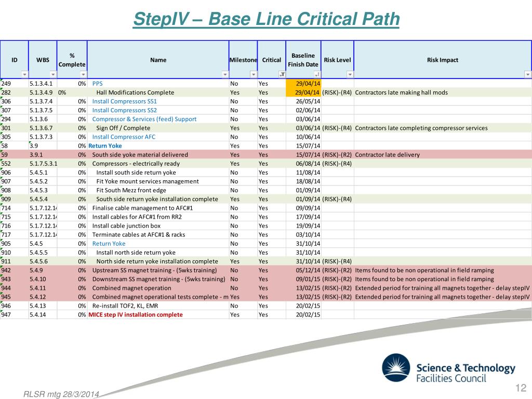Click the Risk Impact column header

[443, 60]
